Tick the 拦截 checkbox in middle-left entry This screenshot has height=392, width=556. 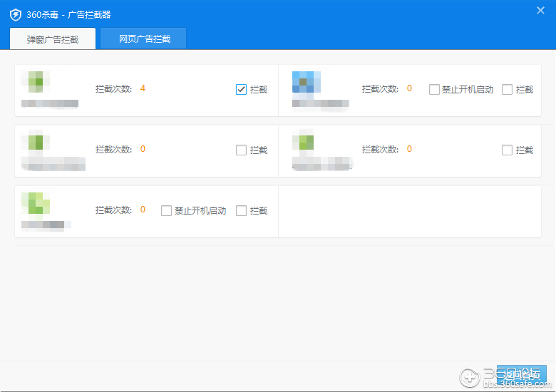[241, 150]
